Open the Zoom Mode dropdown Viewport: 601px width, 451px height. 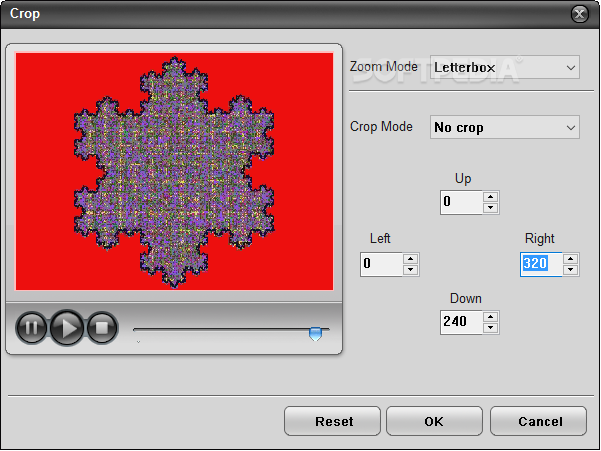504,67
